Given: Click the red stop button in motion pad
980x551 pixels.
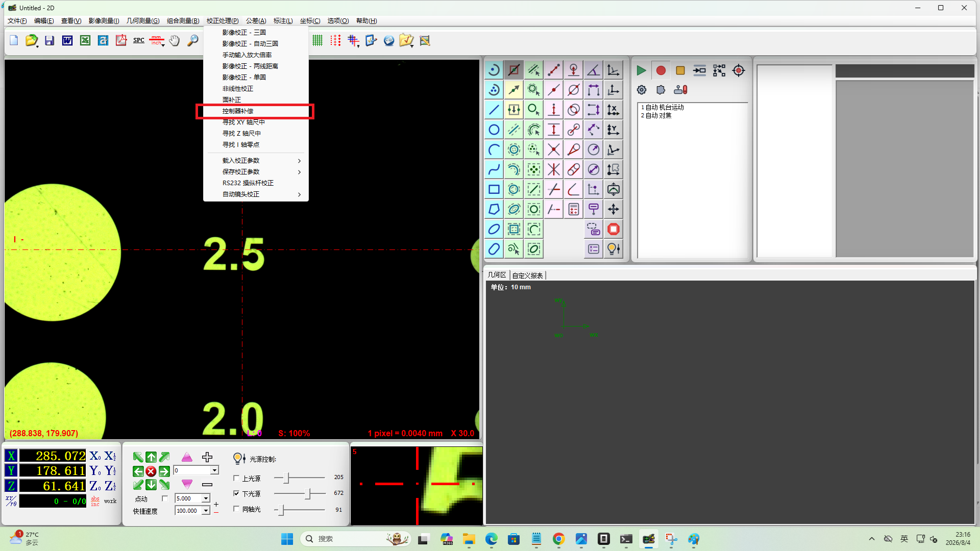Looking at the screenshot, I should pos(151,471).
